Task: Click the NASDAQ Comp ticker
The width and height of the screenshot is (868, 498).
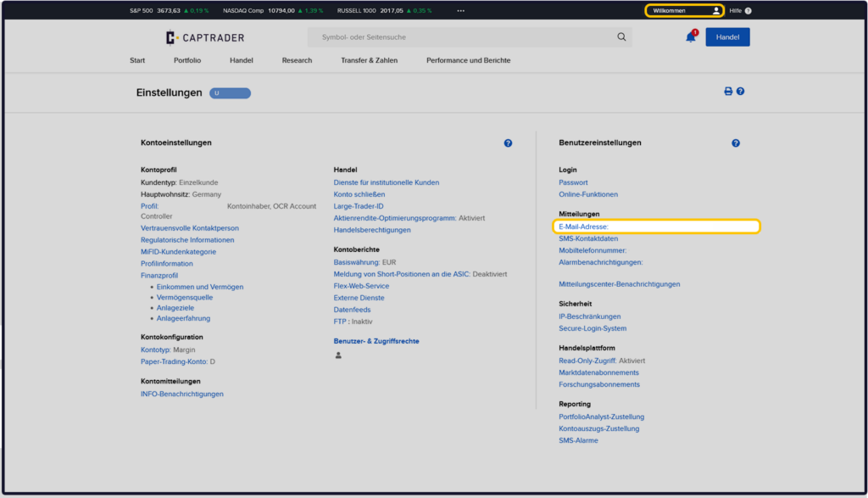Action: pyautogui.click(x=273, y=10)
